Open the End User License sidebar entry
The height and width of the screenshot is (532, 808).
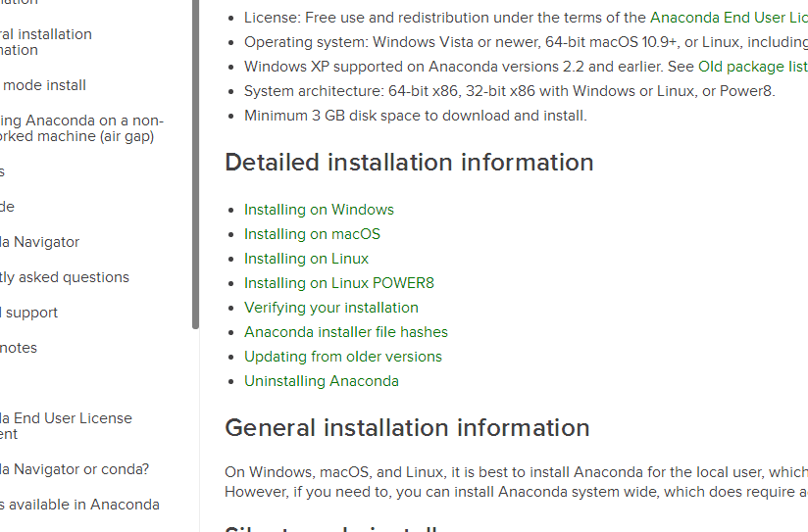click(66, 426)
